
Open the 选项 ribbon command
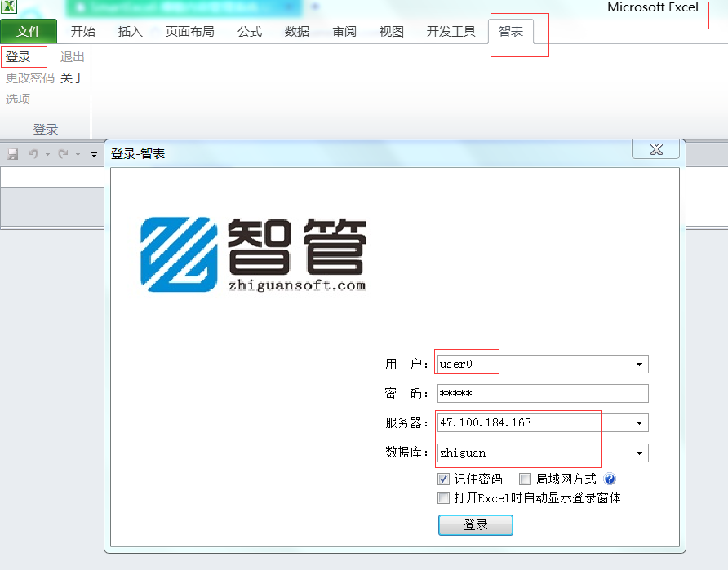pos(18,99)
